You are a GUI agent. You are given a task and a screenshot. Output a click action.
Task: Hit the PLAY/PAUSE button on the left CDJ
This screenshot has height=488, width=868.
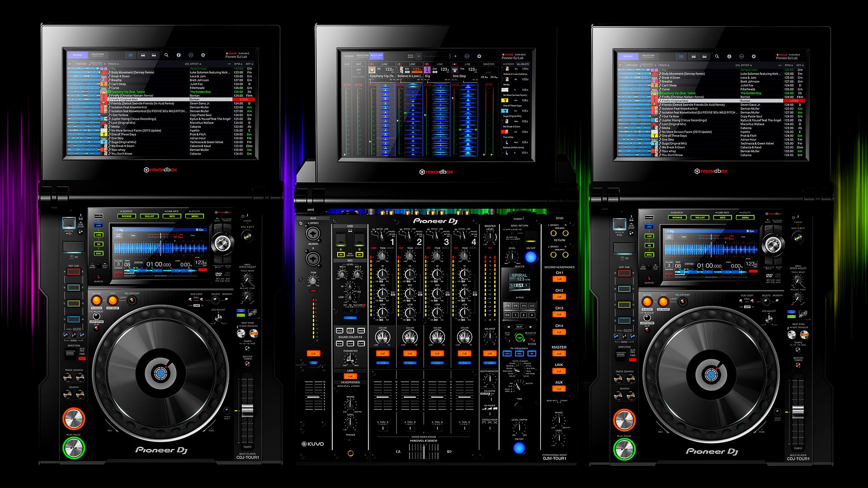74,448
